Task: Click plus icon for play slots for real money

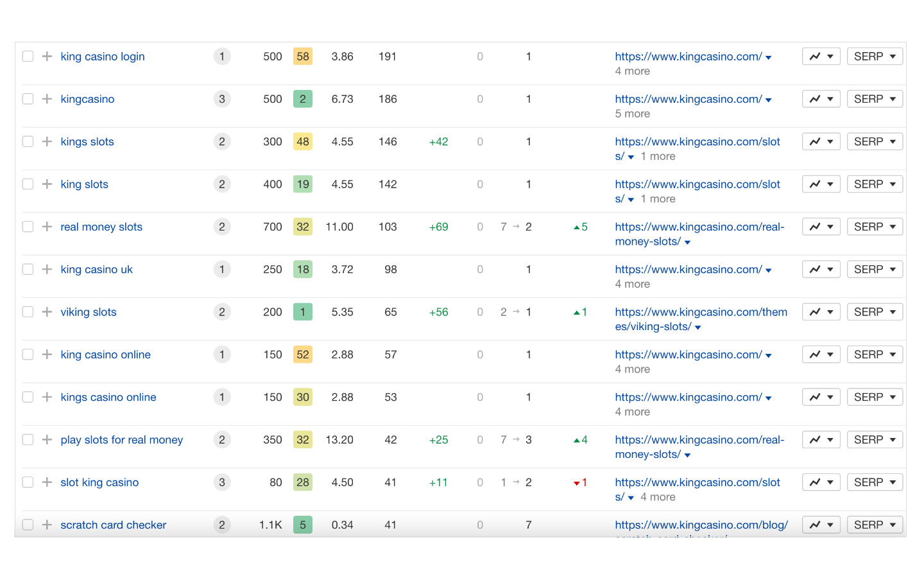Action: coord(47,440)
